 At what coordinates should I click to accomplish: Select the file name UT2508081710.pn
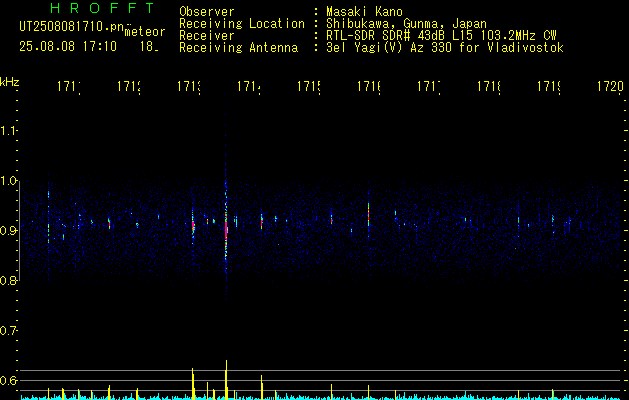(x=72, y=27)
